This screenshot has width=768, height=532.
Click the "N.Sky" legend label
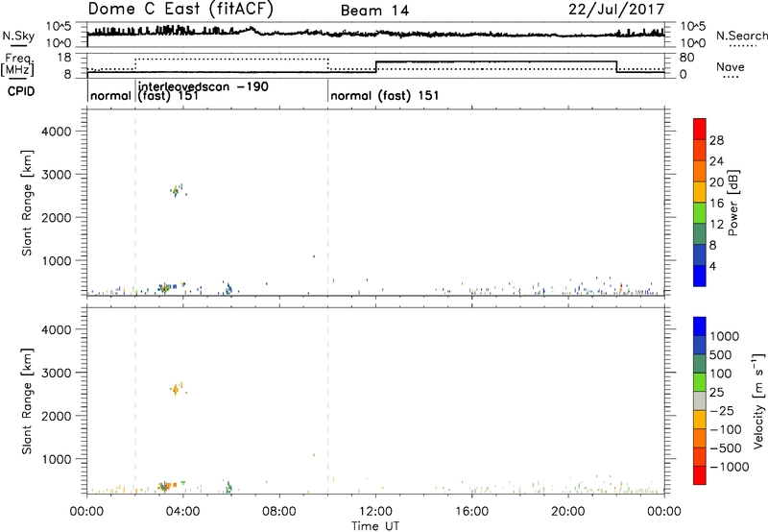(x=18, y=36)
